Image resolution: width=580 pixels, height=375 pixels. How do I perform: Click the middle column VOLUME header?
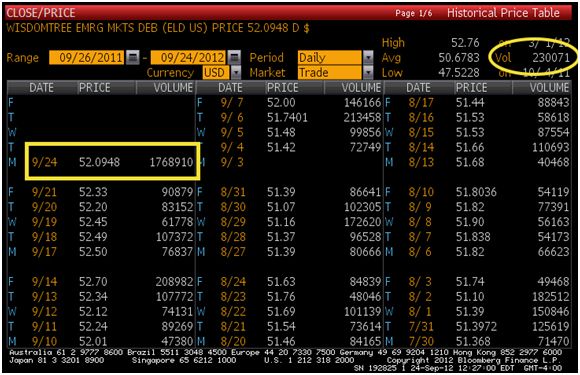[361, 88]
